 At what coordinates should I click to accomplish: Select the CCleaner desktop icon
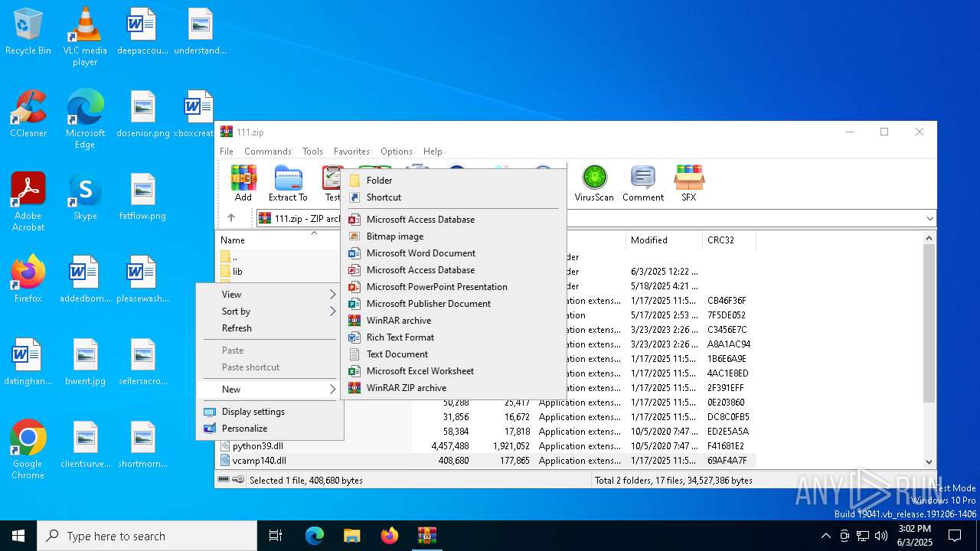28,114
